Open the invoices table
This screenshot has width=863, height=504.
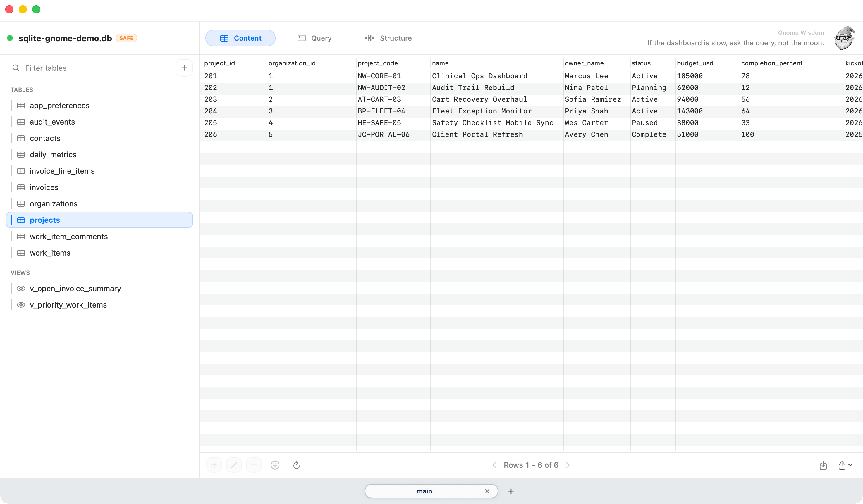click(x=99, y=187)
